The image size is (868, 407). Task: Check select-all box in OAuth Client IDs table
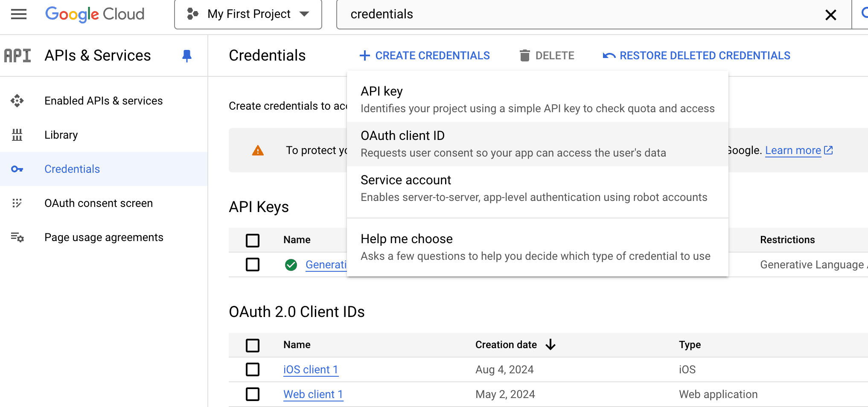pyautogui.click(x=253, y=345)
